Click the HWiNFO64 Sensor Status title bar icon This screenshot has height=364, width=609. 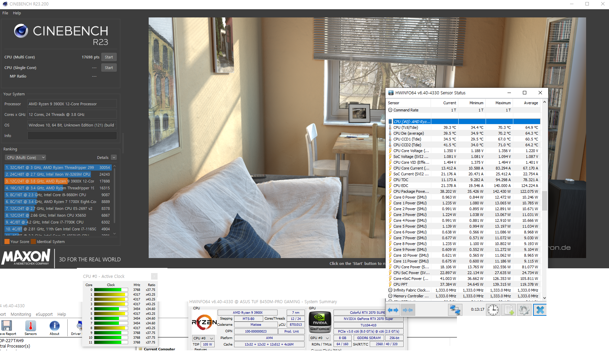click(x=391, y=93)
